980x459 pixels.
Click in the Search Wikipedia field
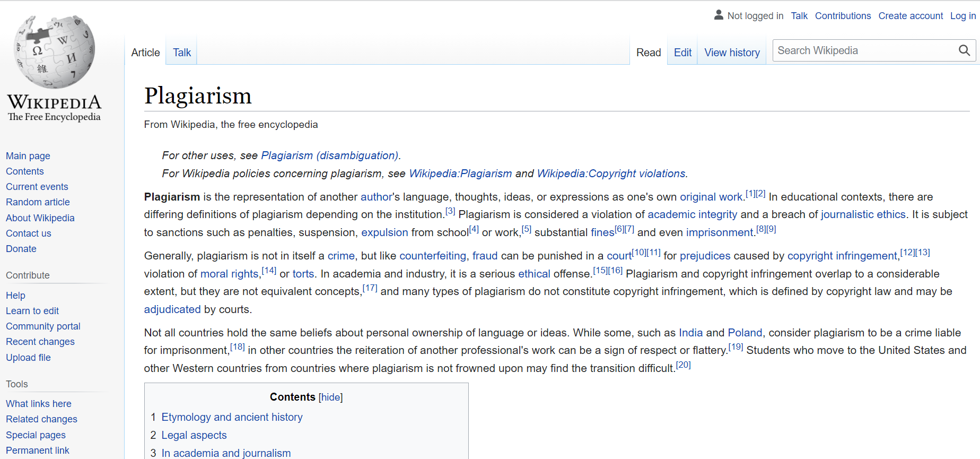pyautogui.click(x=864, y=50)
